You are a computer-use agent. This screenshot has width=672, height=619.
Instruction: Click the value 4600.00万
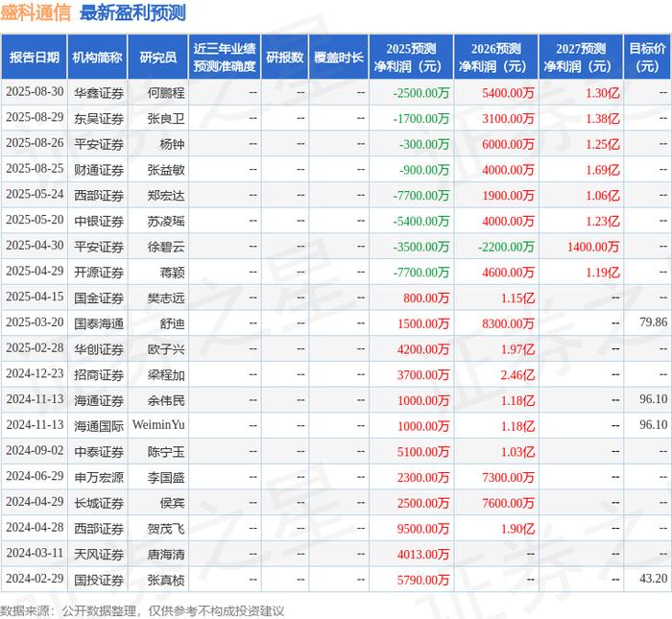click(x=508, y=272)
